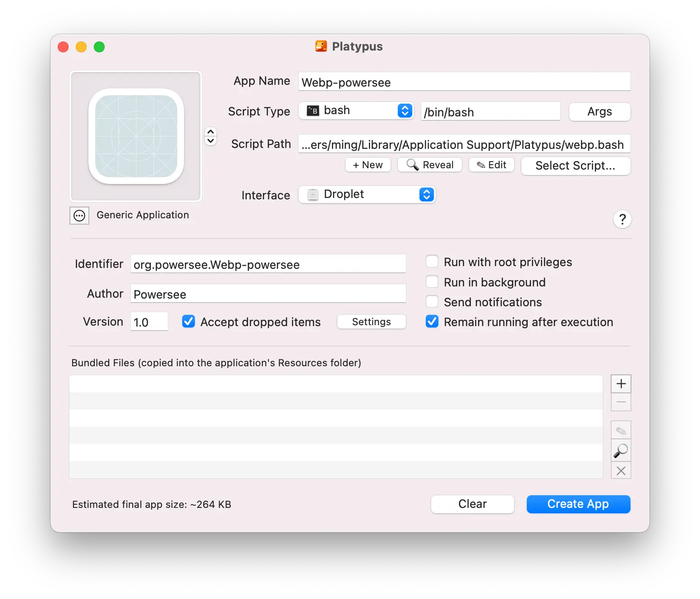Open the Script Type bash dropdown
Screen dimensions: 700x599
coord(356,111)
